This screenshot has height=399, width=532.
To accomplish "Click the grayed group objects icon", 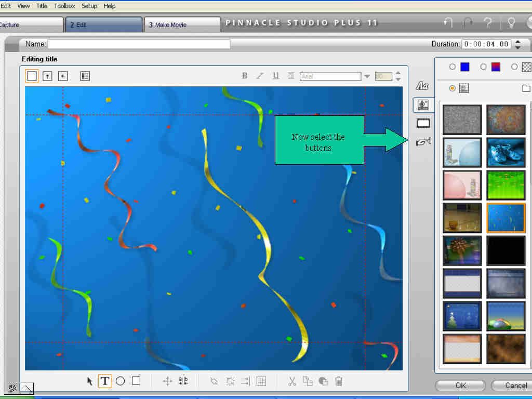I will (214, 381).
